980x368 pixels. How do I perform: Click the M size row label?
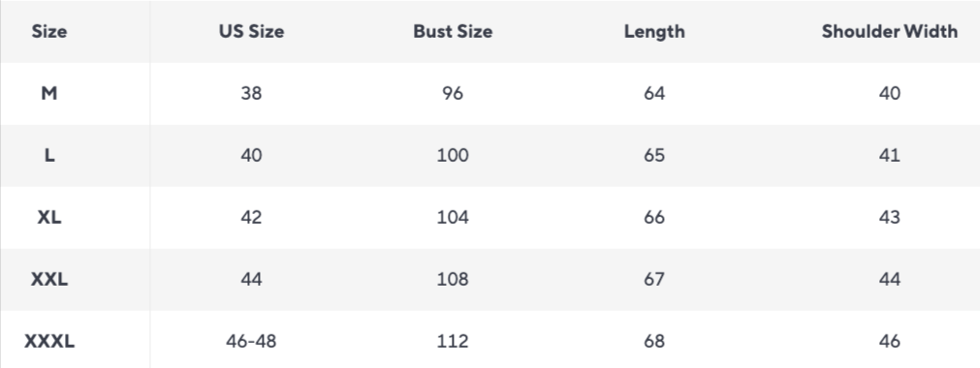coord(49,93)
